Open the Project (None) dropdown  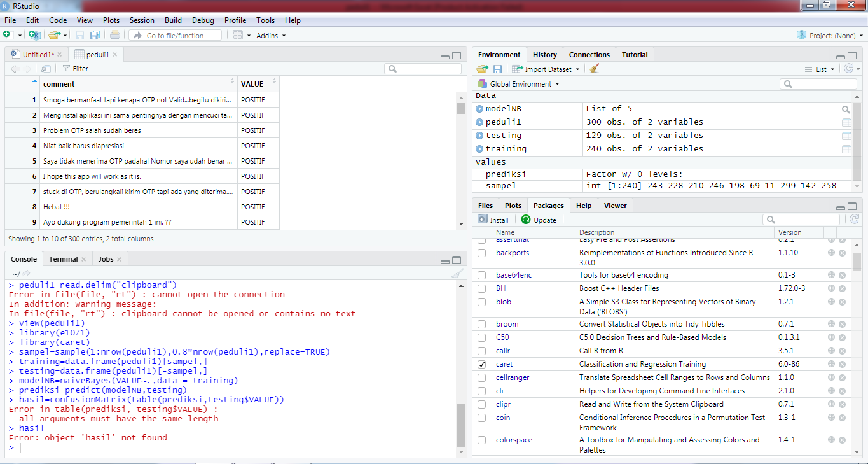point(829,36)
